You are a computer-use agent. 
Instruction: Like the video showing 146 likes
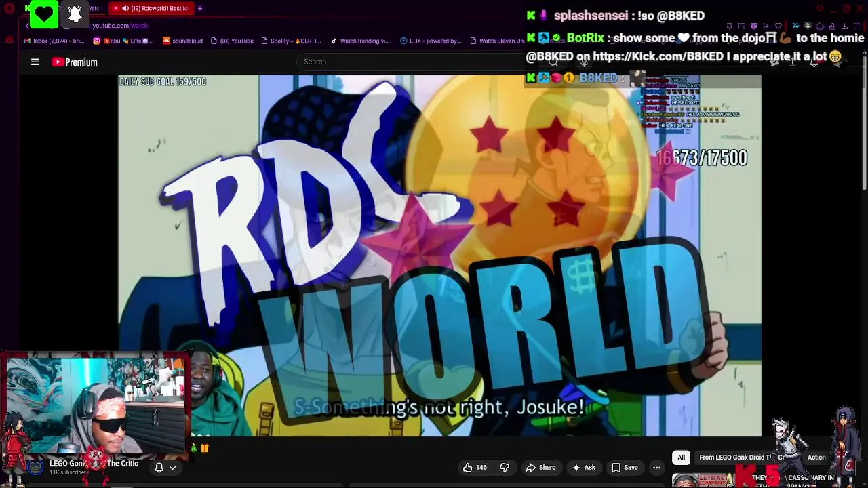coord(475,468)
